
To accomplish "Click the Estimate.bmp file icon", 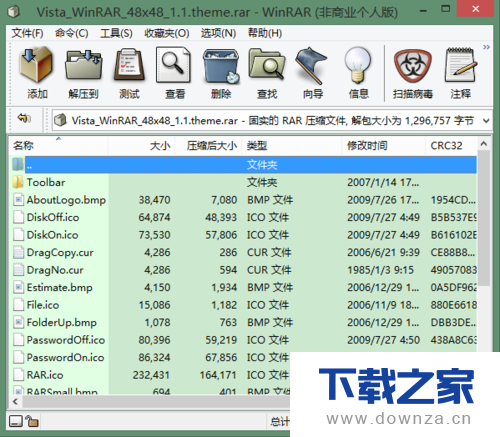I will pyautogui.click(x=18, y=287).
